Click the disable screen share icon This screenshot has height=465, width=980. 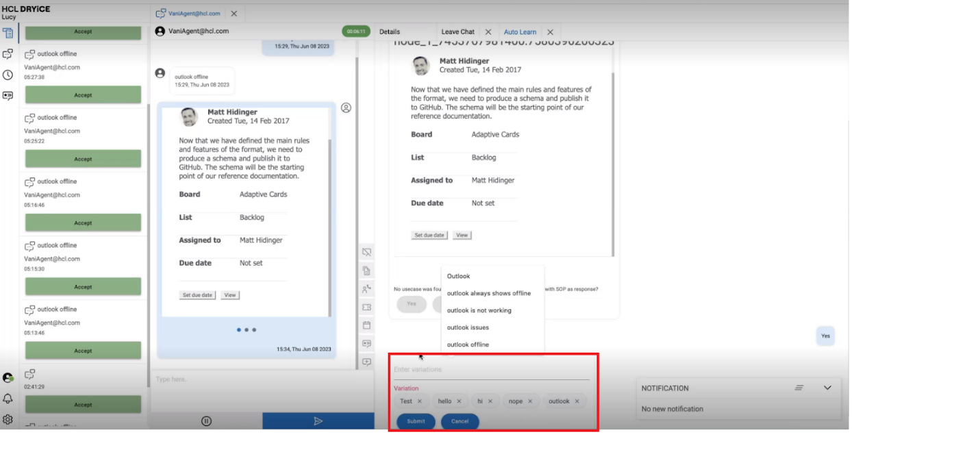point(366,253)
